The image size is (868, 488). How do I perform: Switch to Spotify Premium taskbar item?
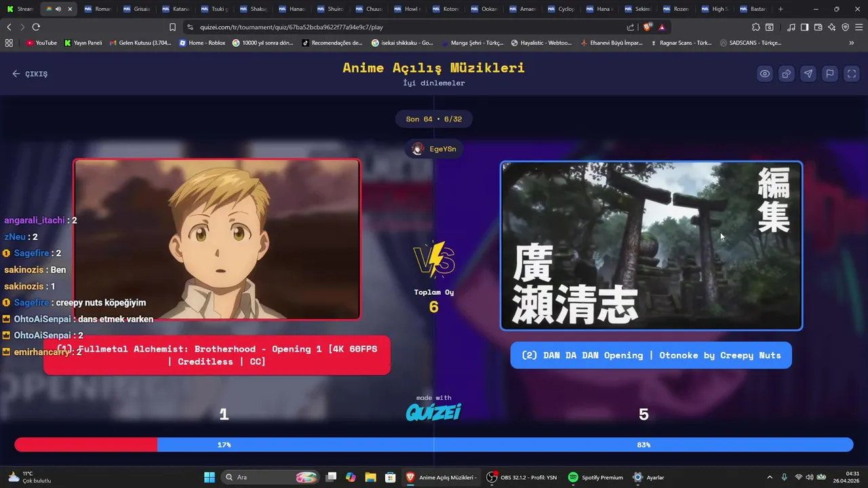595,477
